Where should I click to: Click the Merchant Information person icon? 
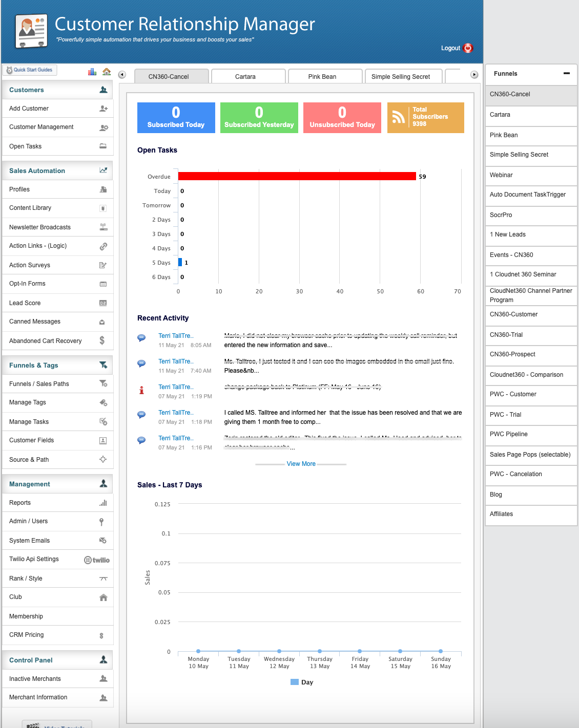point(104,697)
